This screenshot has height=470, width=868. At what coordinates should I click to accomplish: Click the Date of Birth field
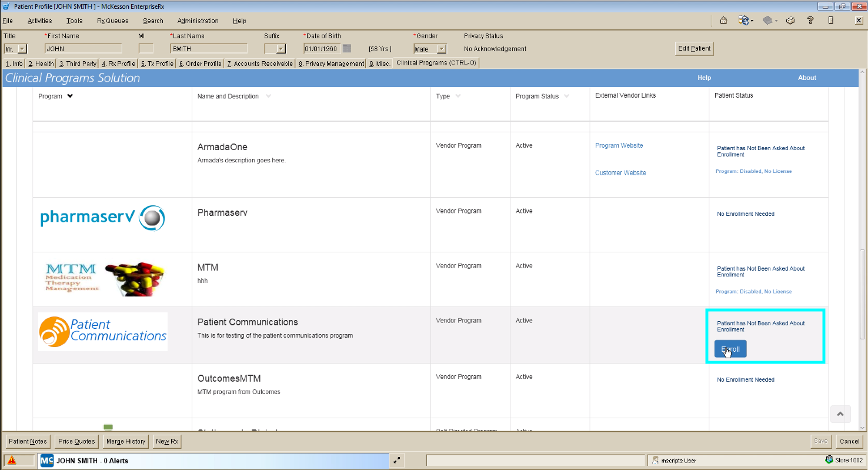(x=322, y=49)
